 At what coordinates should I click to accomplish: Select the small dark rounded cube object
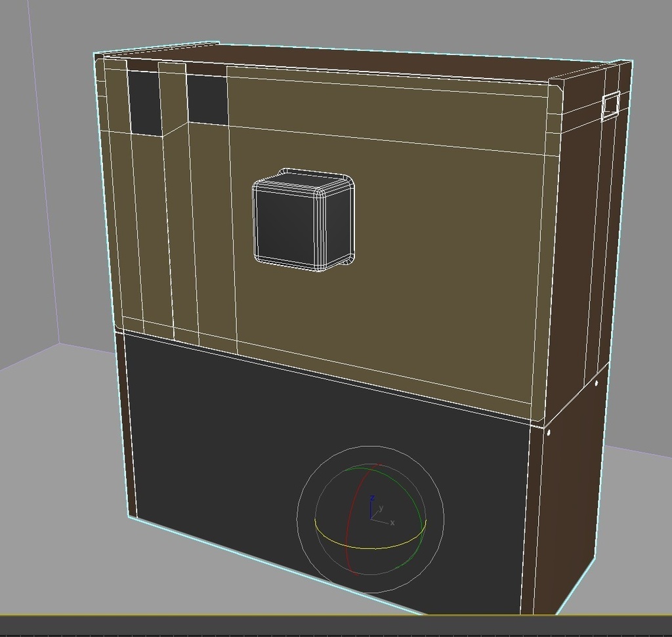(303, 220)
